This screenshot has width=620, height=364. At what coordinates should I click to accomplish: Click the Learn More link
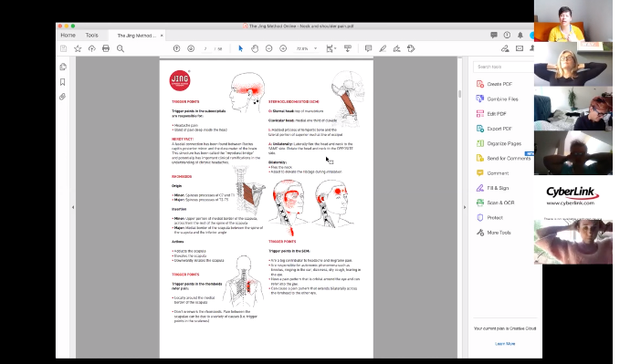coord(505,344)
